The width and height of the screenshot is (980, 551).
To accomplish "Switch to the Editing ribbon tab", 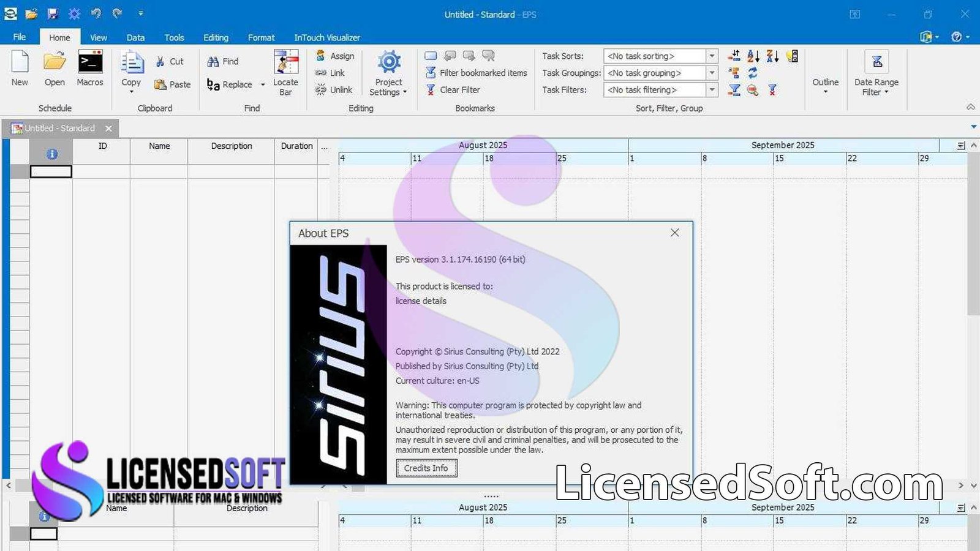I will tap(216, 37).
